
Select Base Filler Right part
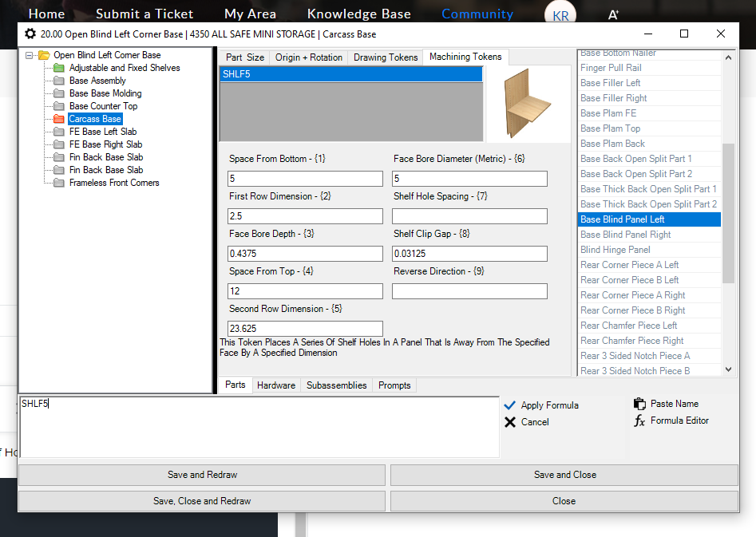[x=649, y=98]
